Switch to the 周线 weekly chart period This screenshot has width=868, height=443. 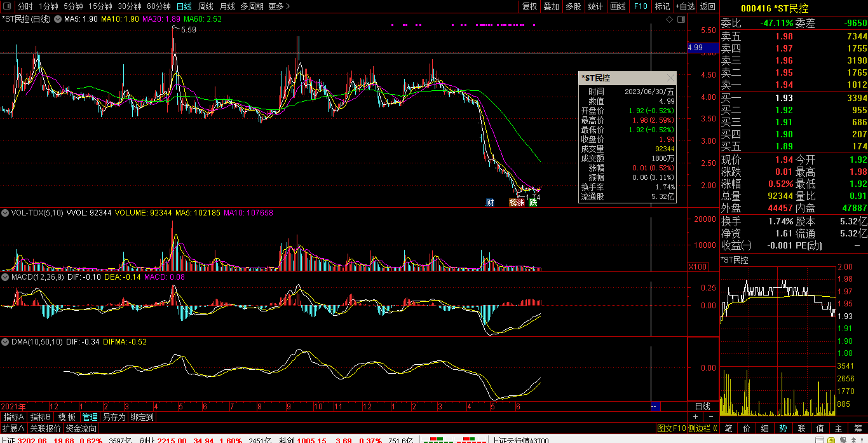206,6
